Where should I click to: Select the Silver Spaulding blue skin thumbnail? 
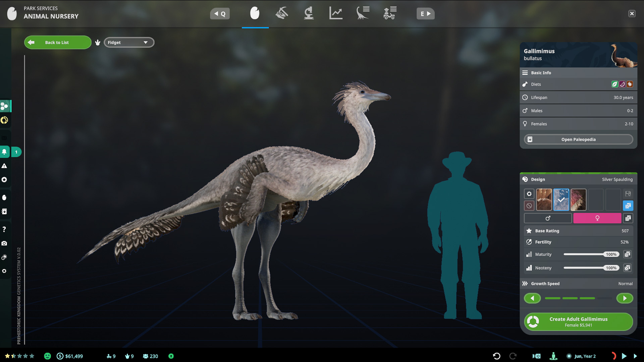click(x=561, y=199)
